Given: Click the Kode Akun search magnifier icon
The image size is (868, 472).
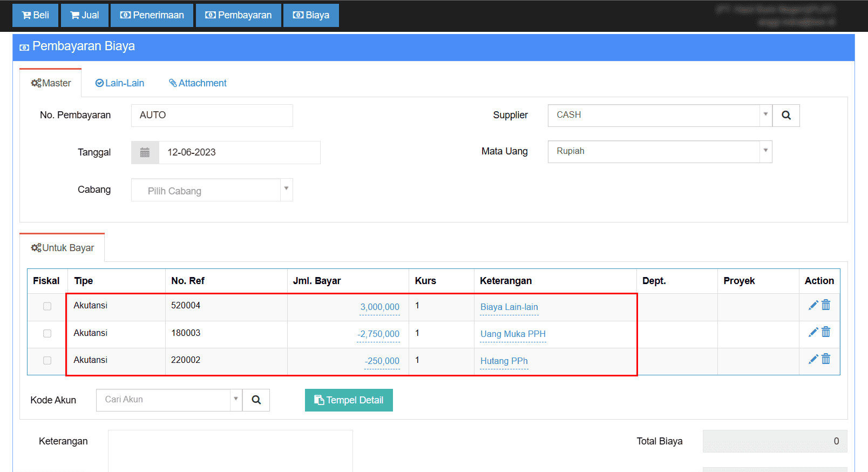Looking at the screenshot, I should tap(256, 400).
